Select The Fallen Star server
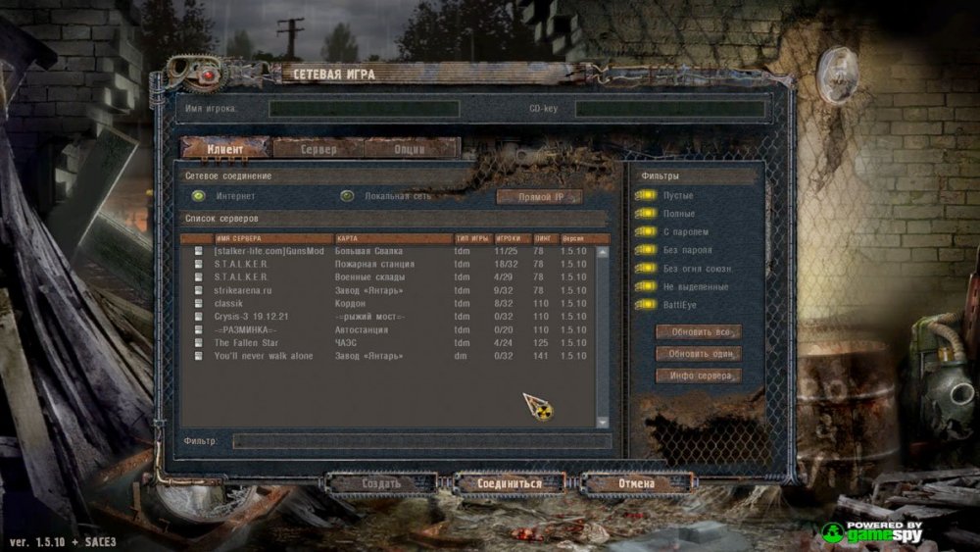Image resolution: width=980 pixels, height=552 pixels. [387, 342]
